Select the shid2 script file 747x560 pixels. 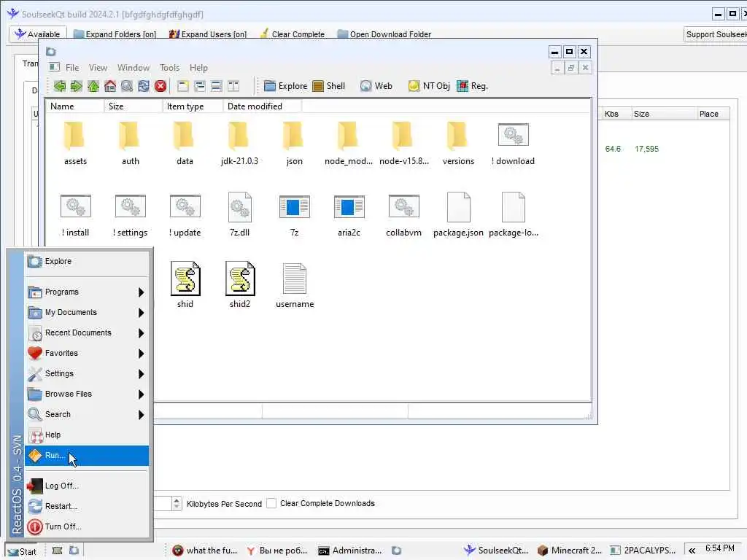pos(240,285)
